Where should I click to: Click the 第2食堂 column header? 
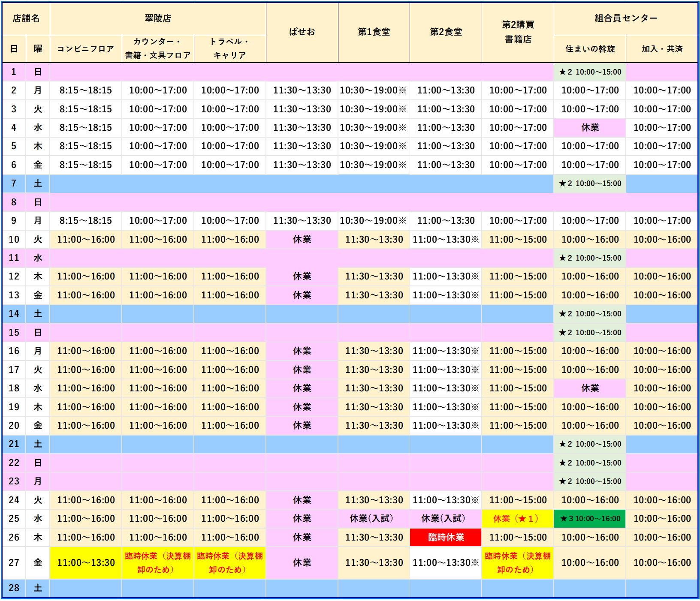click(446, 32)
